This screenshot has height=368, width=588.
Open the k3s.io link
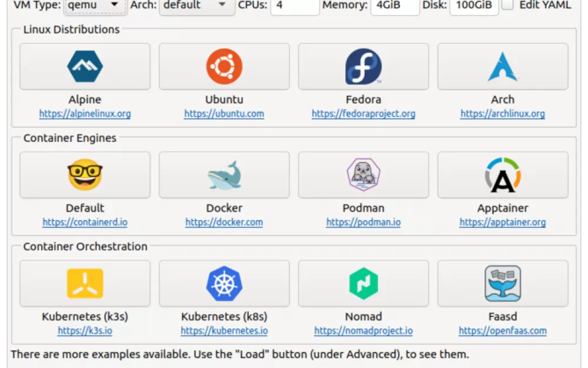coord(85,330)
